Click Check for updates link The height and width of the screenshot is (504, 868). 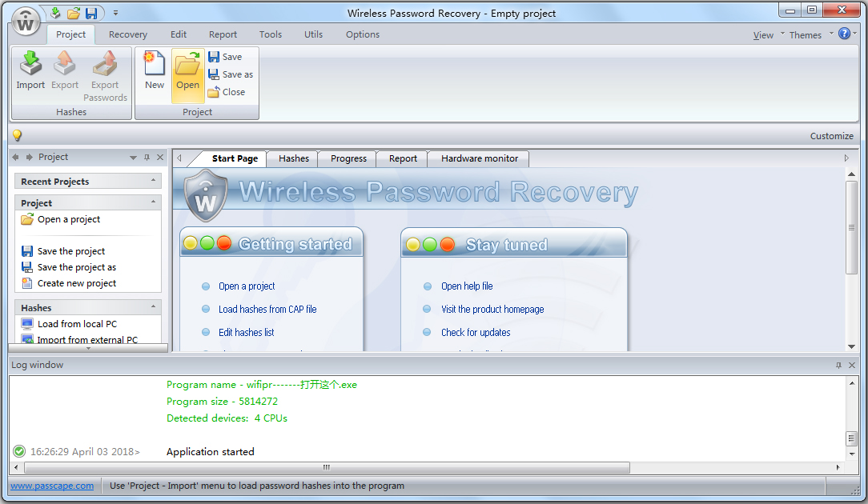pos(476,333)
